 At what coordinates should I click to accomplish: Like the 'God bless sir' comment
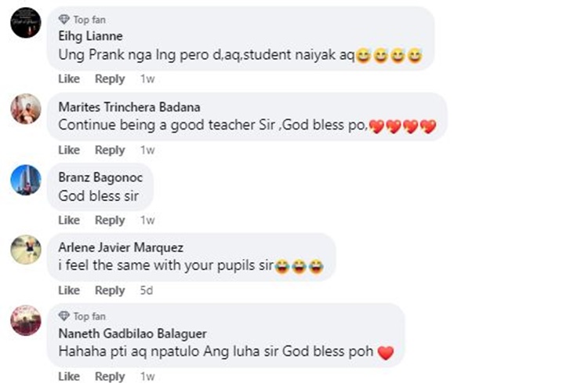pyautogui.click(x=69, y=220)
